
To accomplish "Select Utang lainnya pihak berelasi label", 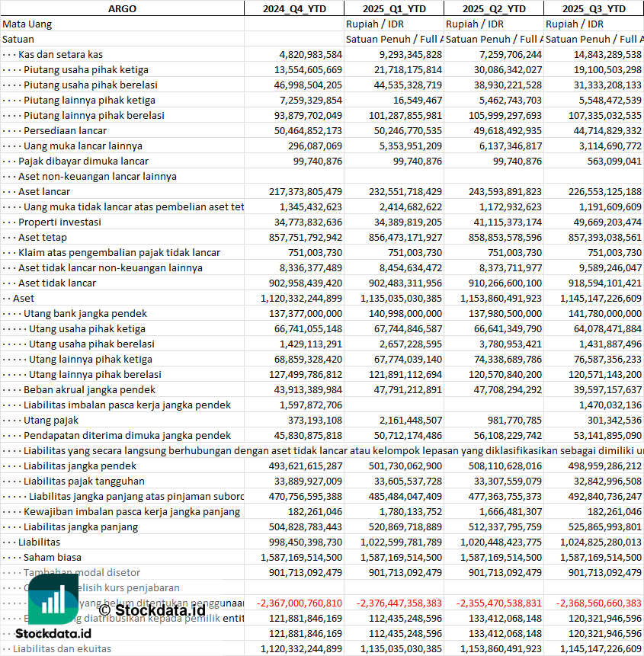I will 95,374.
